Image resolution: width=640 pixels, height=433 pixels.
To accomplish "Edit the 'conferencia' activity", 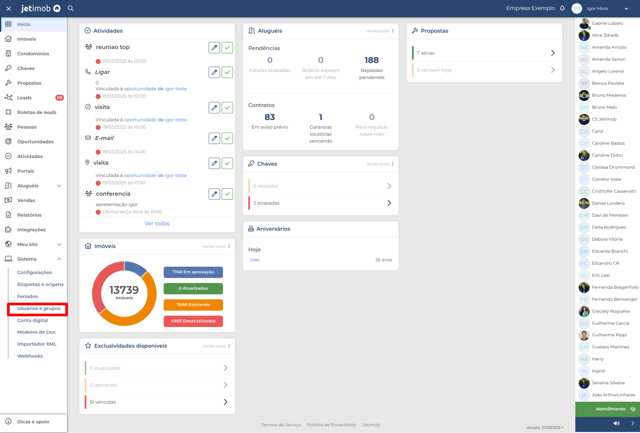I will pos(214,194).
